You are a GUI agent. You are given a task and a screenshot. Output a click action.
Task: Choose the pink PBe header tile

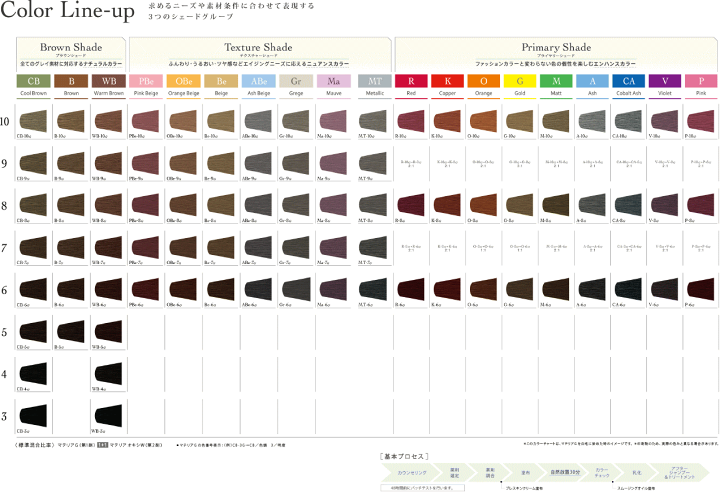[x=146, y=81]
